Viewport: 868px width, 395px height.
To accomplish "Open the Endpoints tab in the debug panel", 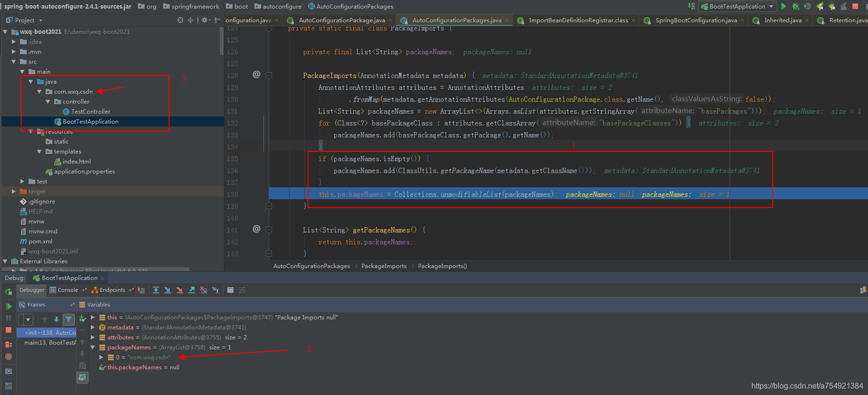I will [112, 290].
